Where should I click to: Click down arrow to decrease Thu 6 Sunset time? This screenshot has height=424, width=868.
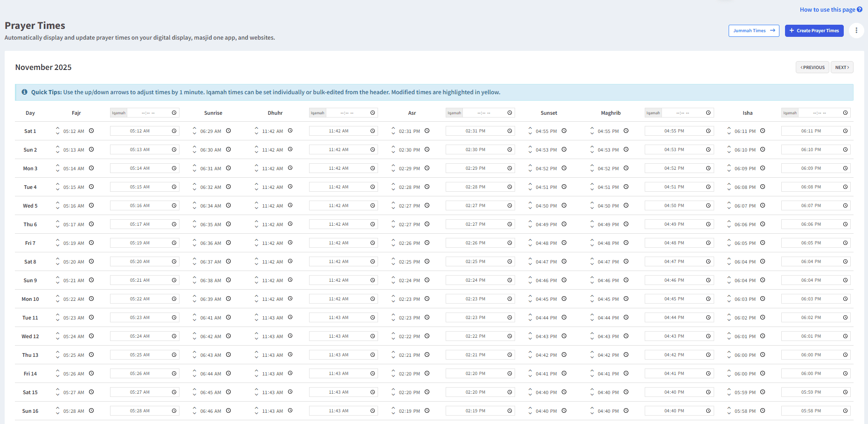pyautogui.click(x=530, y=227)
